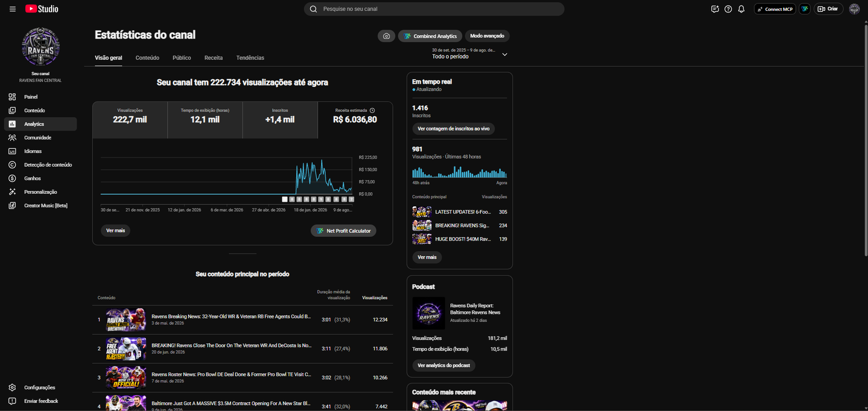The image size is (868, 411).
Task: Switch to the Receita tab
Action: [x=214, y=58]
